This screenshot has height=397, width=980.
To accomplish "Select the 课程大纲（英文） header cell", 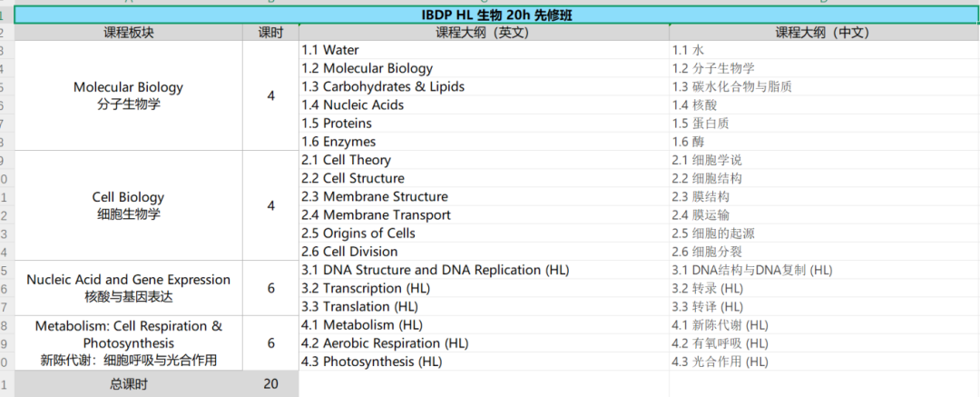I will tap(484, 33).
